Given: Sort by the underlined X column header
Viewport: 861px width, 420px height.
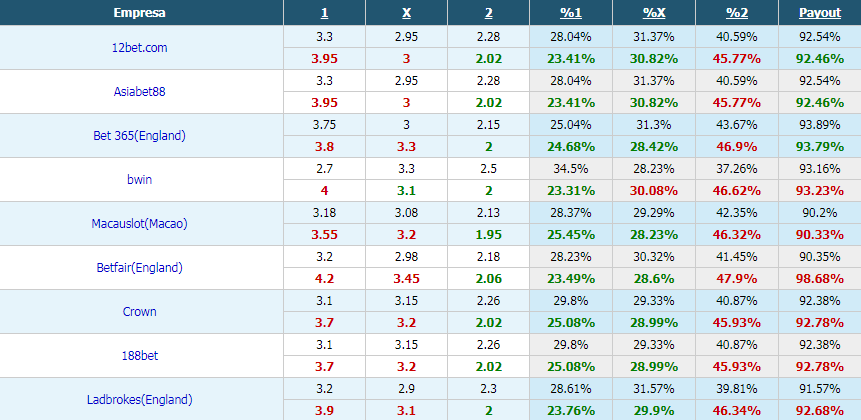Looking at the screenshot, I should click(406, 13).
